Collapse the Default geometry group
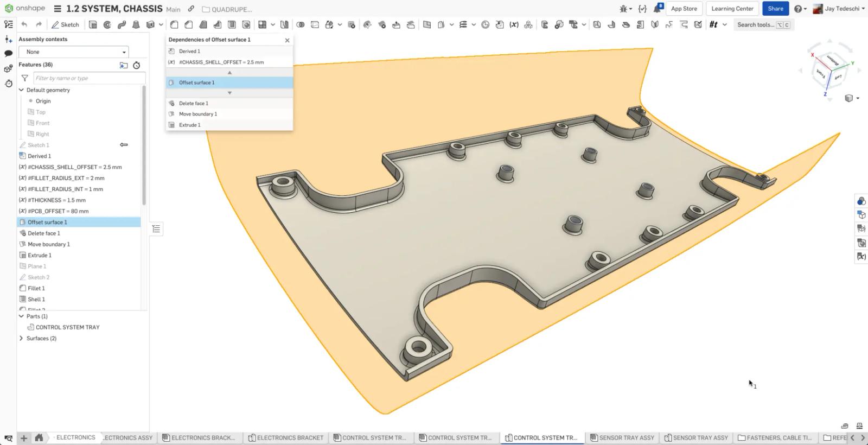The width and height of the screenshot is (868, 445). click(x=22, y=90)
